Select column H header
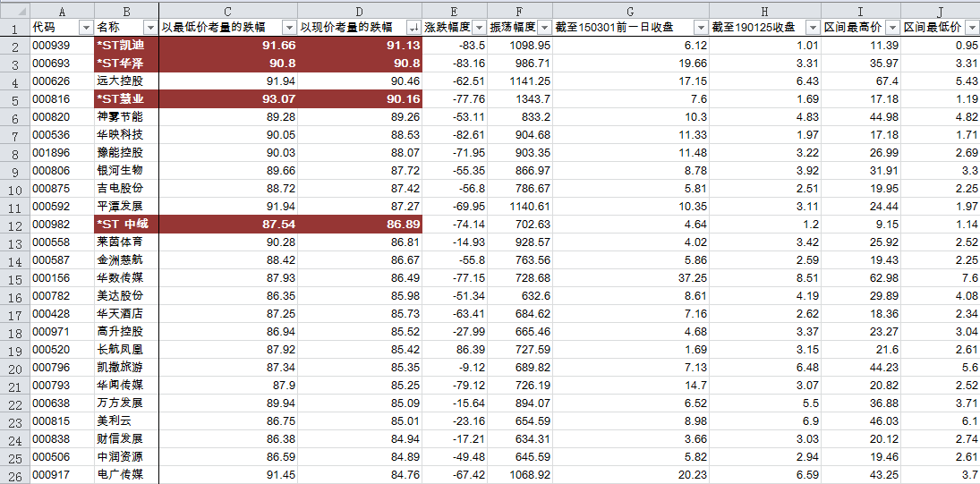This screenshot has height=484, width=980. [765, 11]
